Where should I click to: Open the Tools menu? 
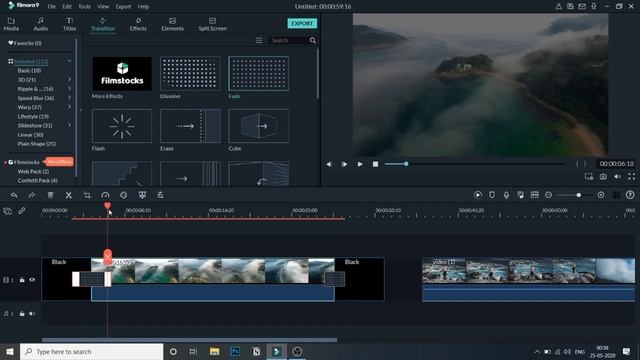click(84, 7)
